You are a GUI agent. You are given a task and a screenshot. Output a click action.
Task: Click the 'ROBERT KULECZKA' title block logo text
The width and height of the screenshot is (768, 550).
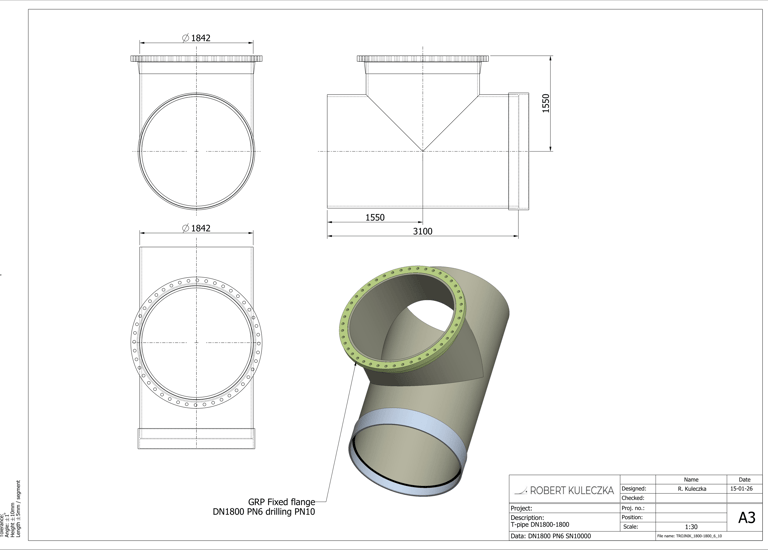pyautogui.click(x=572, y=490)
